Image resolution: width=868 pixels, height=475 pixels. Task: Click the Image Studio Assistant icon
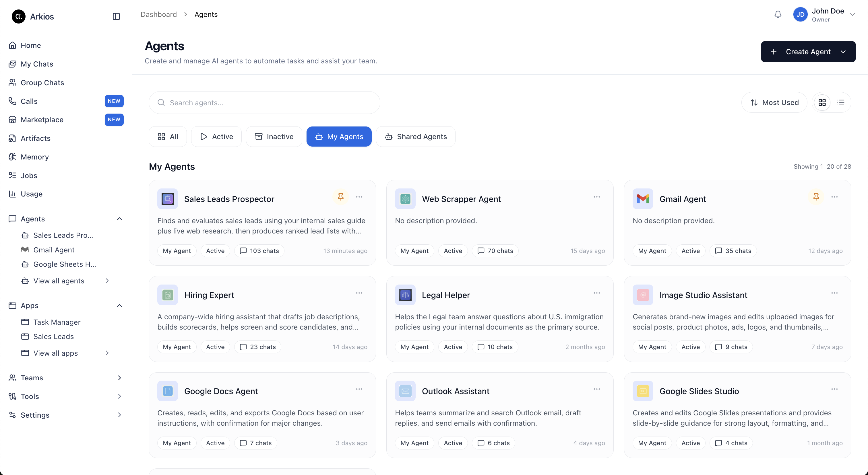[643, 295]
